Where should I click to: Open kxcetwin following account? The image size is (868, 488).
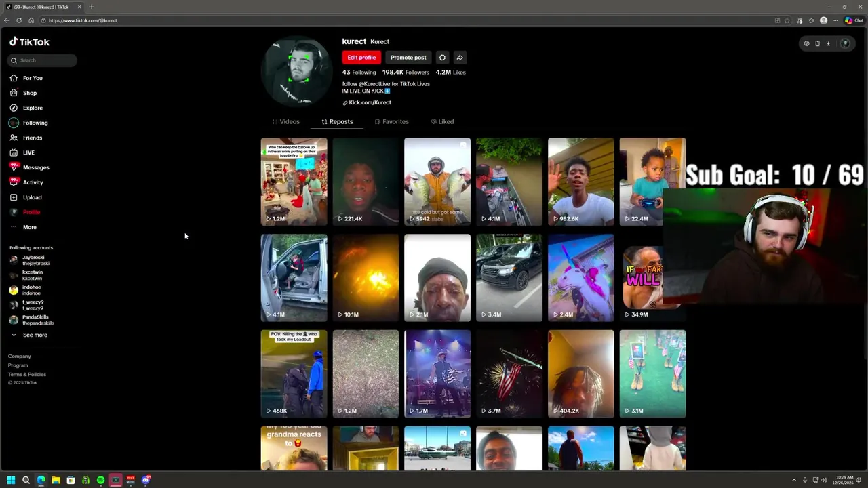[x=27, y=275]
